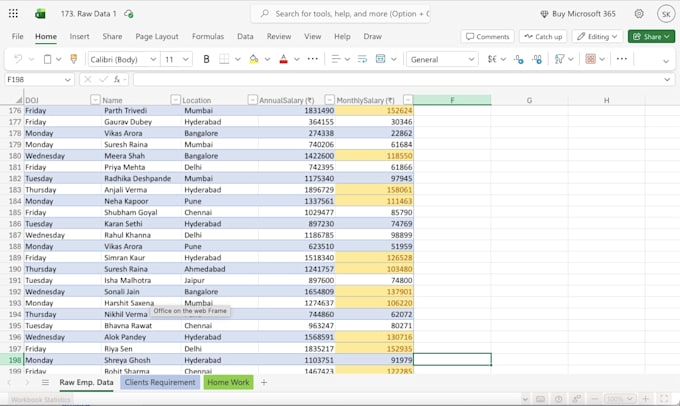Open the Calibri font name dropdown

pos(153,59)
